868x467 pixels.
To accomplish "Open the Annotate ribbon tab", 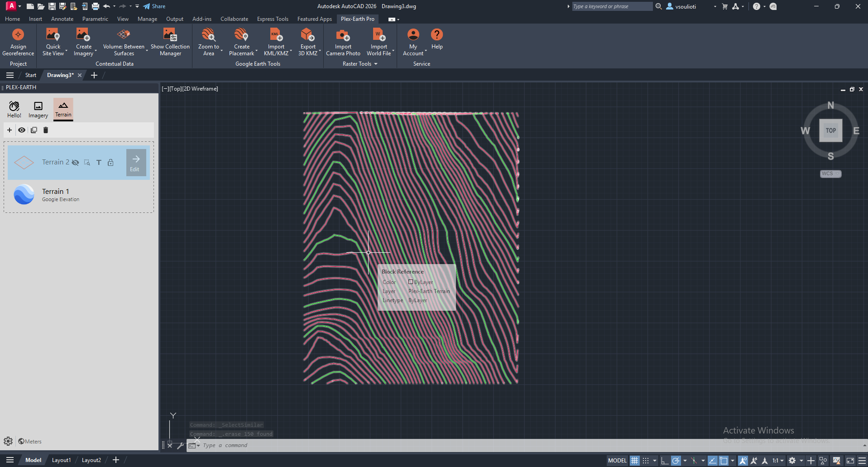I will tap(62, 19).
